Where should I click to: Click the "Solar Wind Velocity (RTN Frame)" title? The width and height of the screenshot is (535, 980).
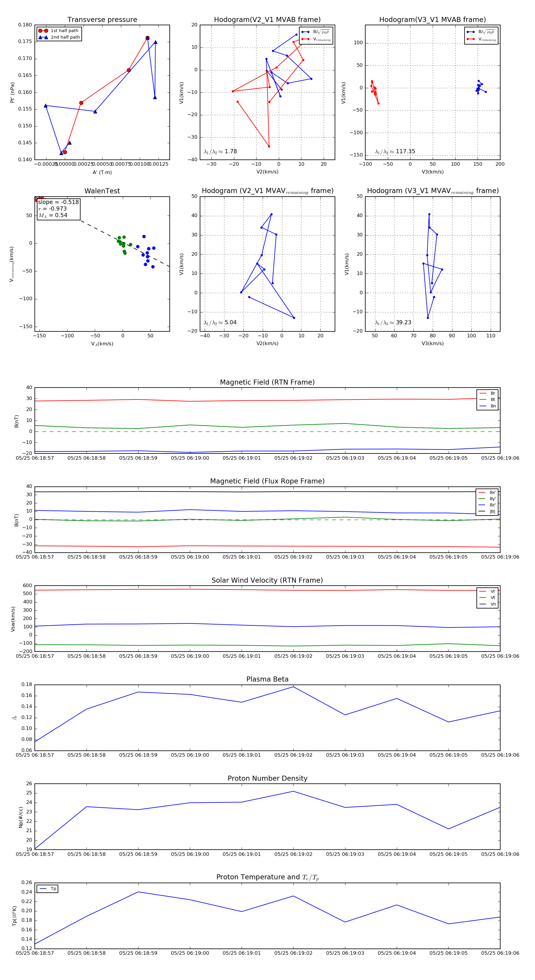click(267, 581)
